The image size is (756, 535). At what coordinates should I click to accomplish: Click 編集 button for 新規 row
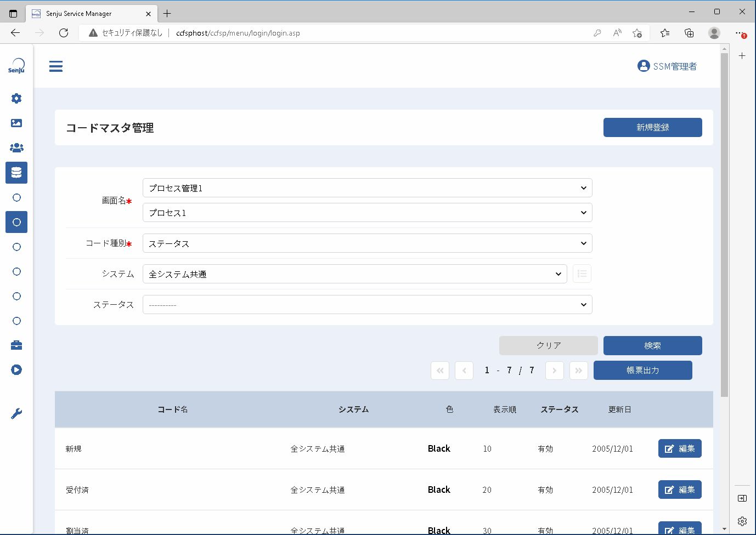coord(680,448)
